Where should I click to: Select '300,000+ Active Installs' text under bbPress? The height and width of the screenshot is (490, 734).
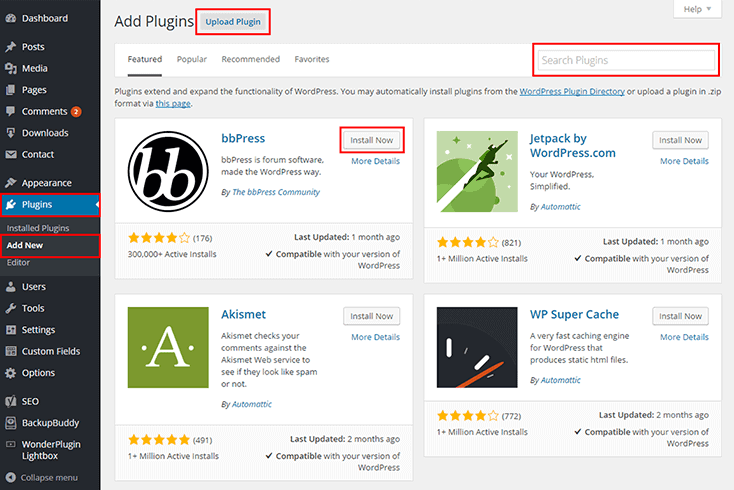click(172, 254)
